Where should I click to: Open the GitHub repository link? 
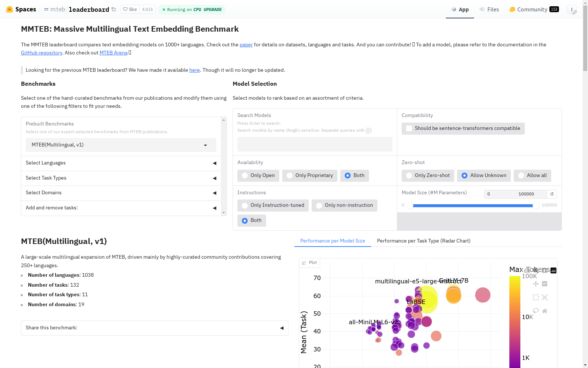coord(42,53)
